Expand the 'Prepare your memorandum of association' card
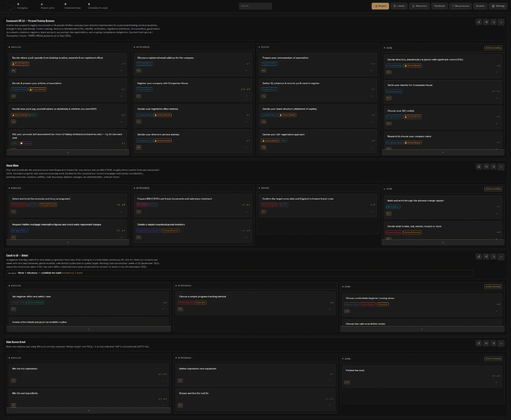The width and height of the screenshot is (511, 420). coord(371,71)
